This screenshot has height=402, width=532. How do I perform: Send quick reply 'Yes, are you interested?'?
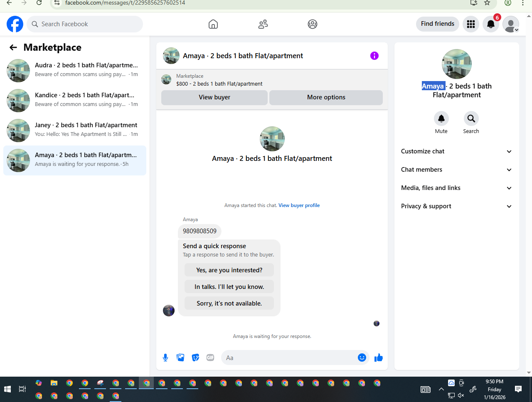pyautogui.click(x=229, y=270)
